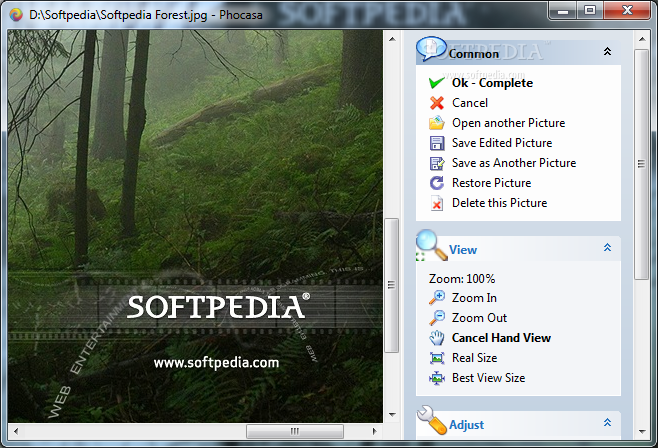The image size is (658, 448).
Task: Select the Cancel command
Action: (470, 103)
